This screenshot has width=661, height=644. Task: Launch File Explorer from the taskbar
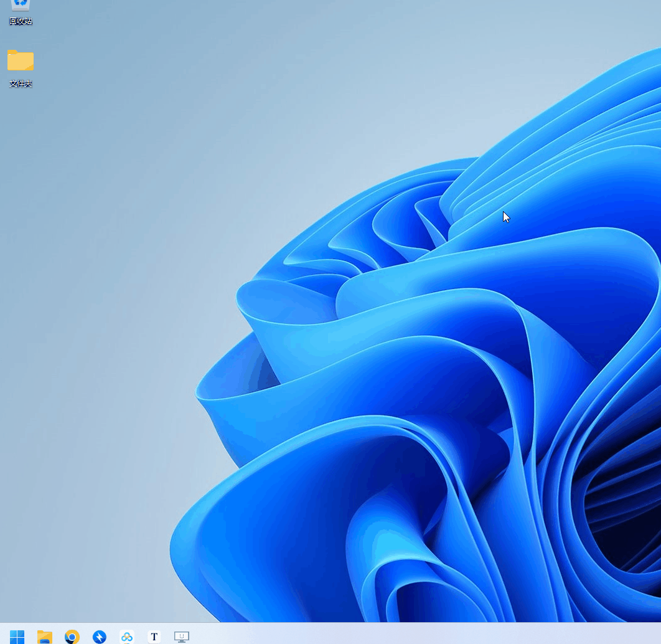click(x=45, y=636)
